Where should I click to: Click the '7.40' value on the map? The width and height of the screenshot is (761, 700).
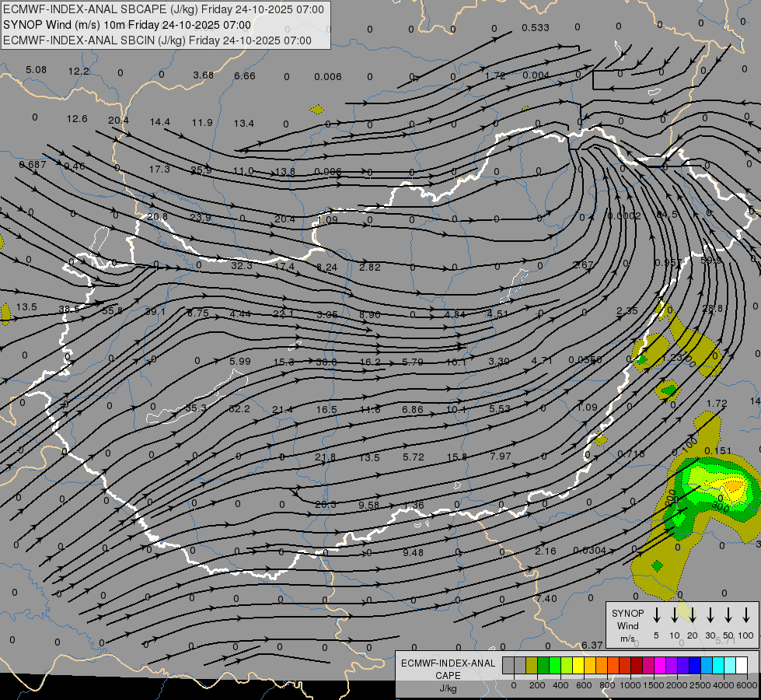pos(546,598)
